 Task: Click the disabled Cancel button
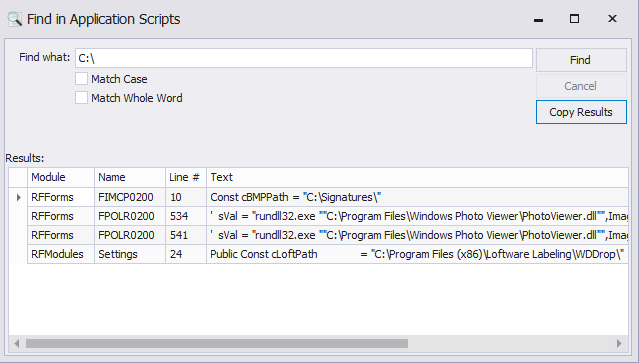click(581, 86)
